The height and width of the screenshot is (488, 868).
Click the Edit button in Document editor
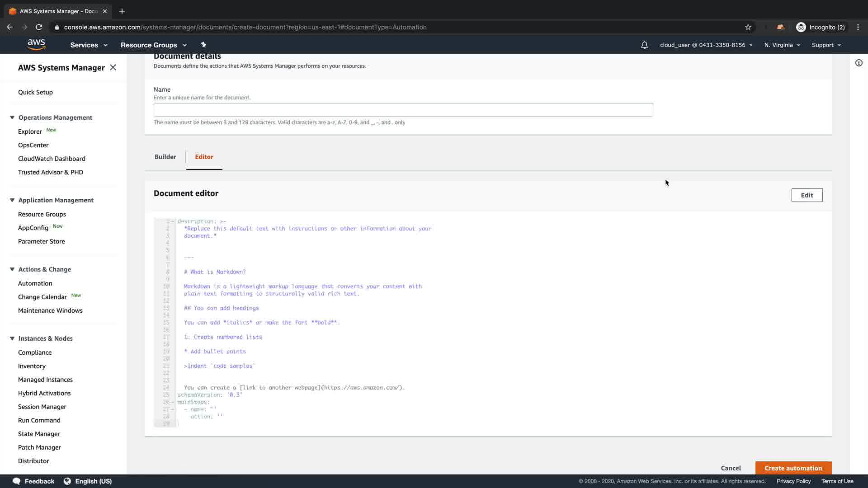807,195
